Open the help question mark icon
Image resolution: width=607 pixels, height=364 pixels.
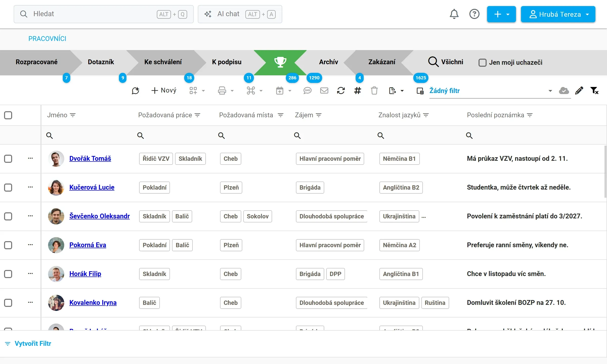(x=474, y=14)
